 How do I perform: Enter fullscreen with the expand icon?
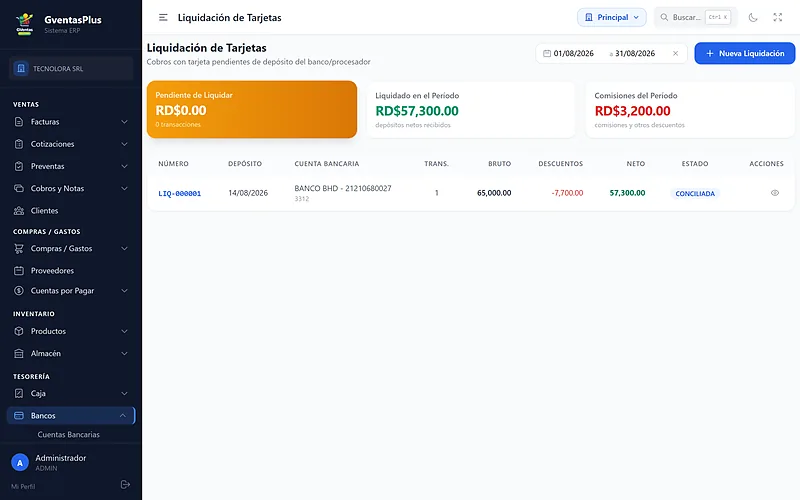[x=778, y=17]
